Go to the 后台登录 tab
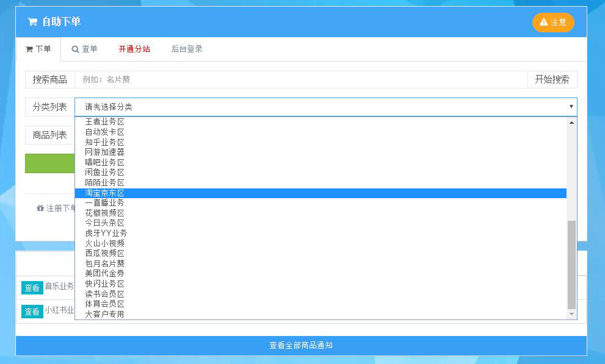 click(187, 49)
